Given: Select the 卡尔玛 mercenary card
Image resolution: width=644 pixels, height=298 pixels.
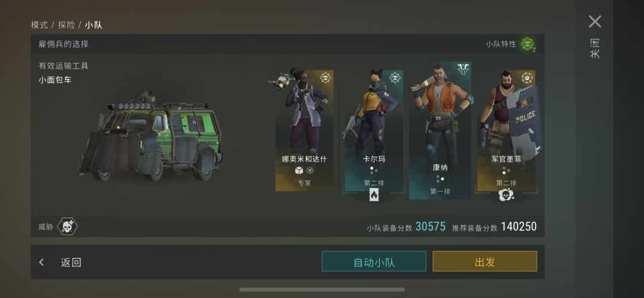Looking at the screenshot, I should [x=374, y=130].
